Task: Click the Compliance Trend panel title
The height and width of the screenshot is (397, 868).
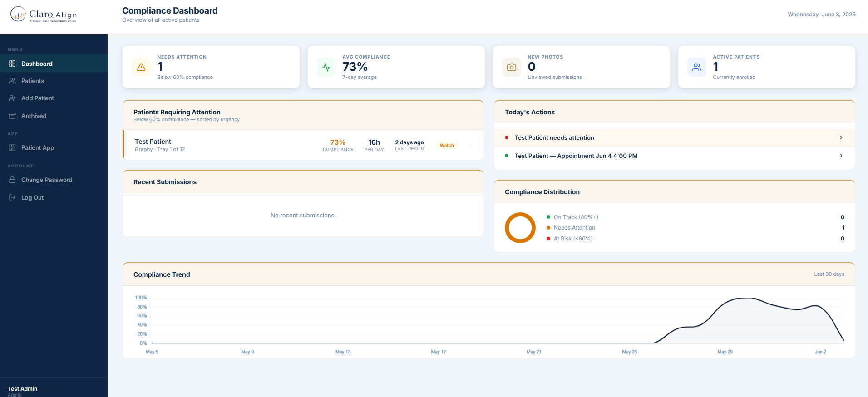Action: 162,274
